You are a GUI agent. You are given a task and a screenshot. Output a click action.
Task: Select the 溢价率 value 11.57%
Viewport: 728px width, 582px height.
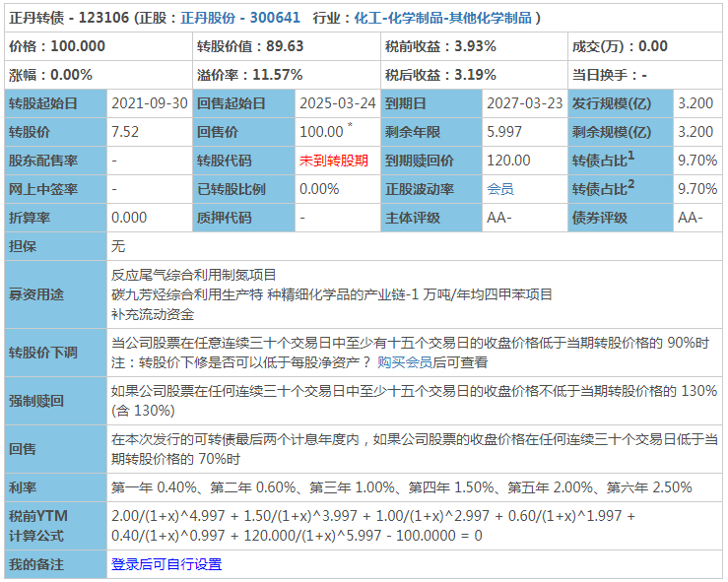point(277,75)
